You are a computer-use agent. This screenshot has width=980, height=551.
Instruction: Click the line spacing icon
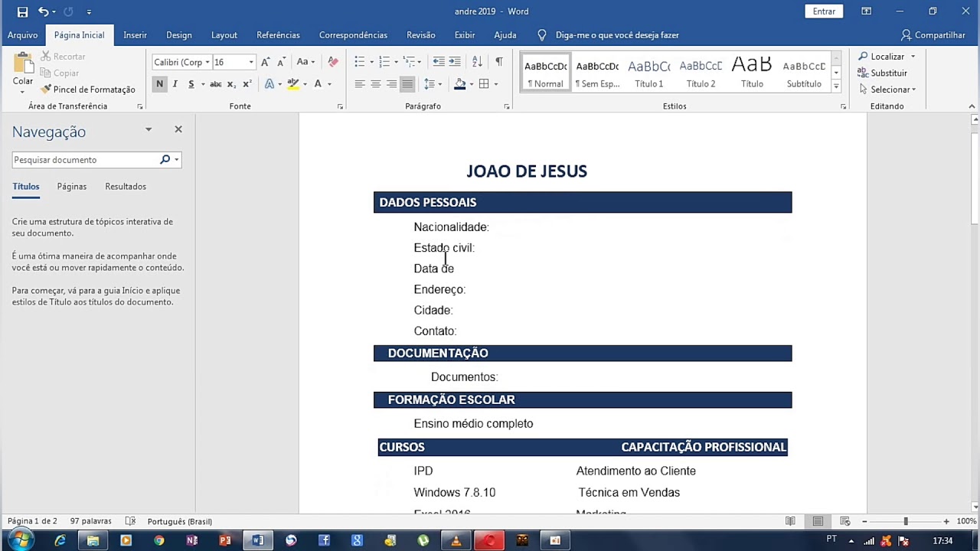[x=429, y=84]
